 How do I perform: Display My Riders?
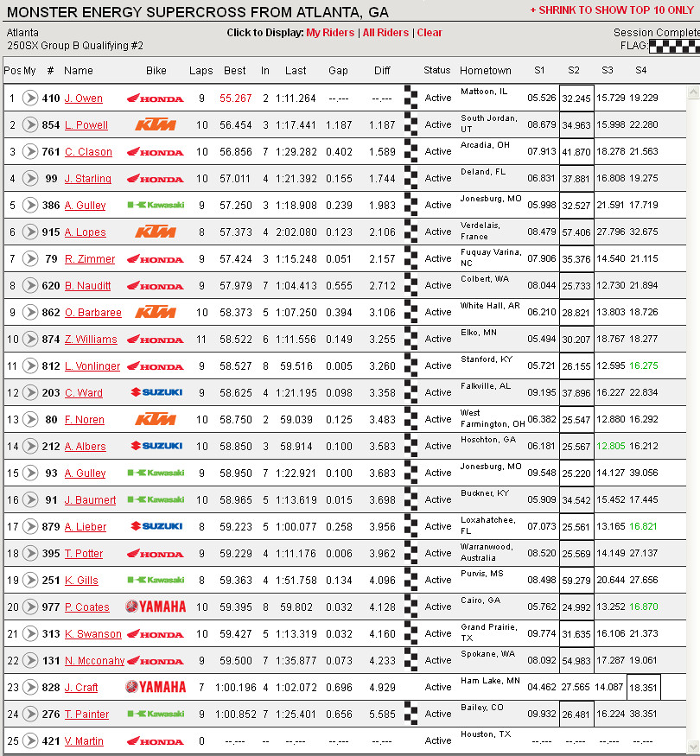point(330,33)
